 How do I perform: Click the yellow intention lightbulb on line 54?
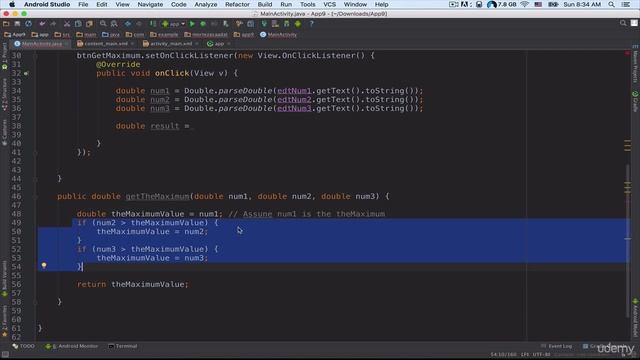(44, 265)
